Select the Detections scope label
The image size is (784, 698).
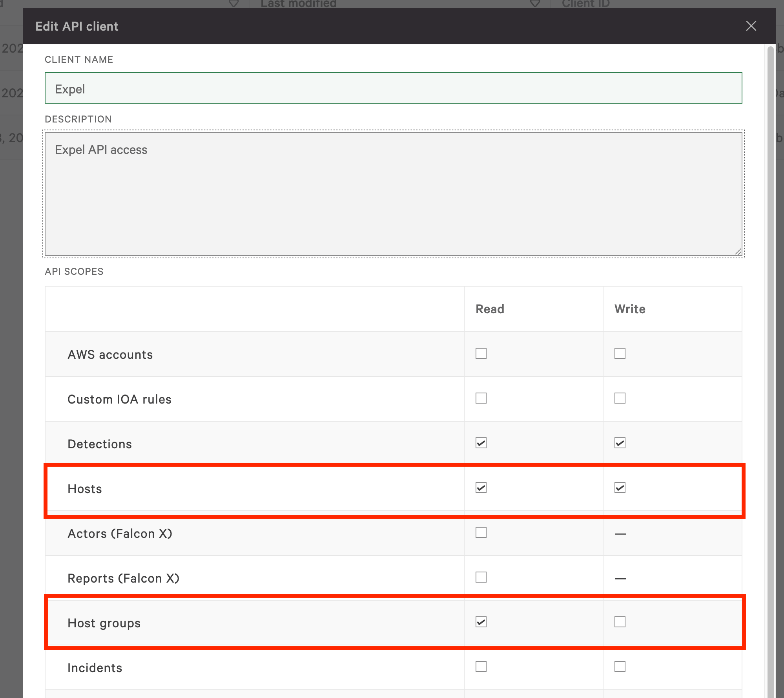pyautogui.click(x=100, y=444)
